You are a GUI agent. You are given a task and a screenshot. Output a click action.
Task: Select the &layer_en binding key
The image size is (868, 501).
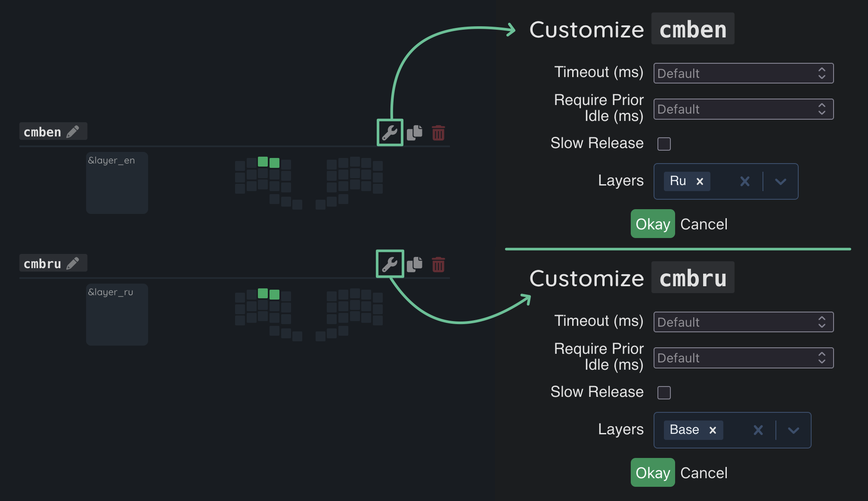(117, 183)
